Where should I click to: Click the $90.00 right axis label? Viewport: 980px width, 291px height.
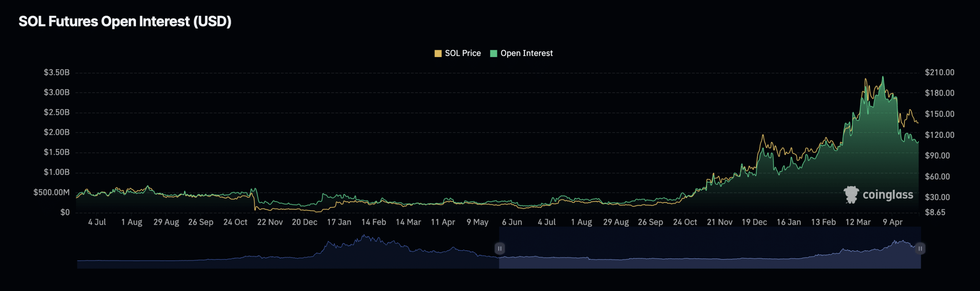(x=937, y=155)
